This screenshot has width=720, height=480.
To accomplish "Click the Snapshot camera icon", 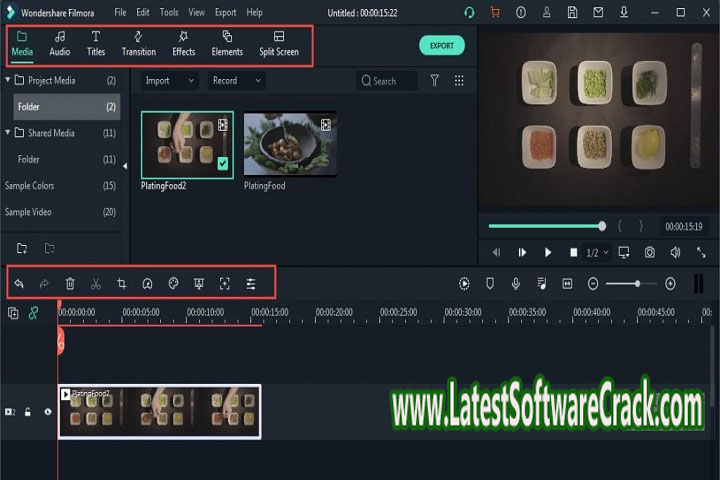I will coord(649,252).
